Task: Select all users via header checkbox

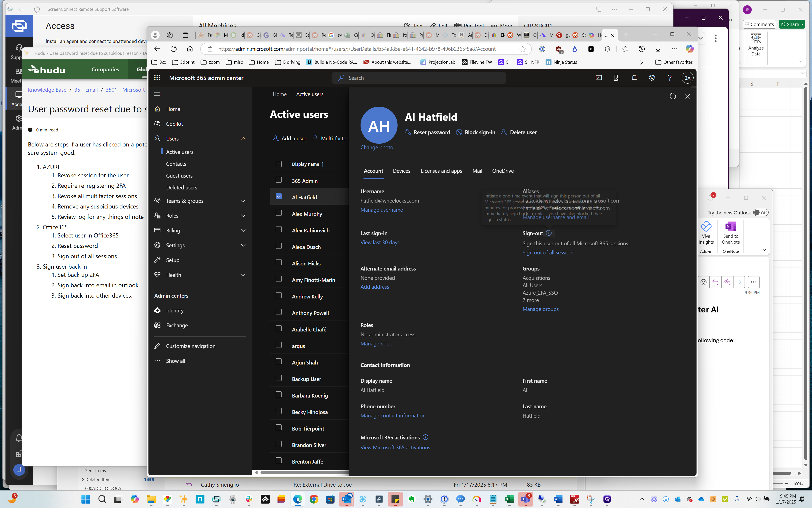Action: (278, 164)
